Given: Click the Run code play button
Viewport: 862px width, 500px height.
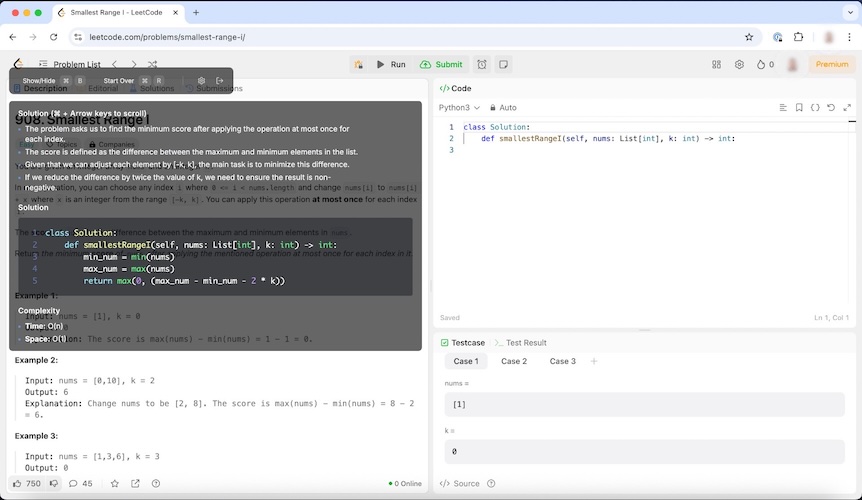Looking at the screenshot, I should [x=391, y=64].
